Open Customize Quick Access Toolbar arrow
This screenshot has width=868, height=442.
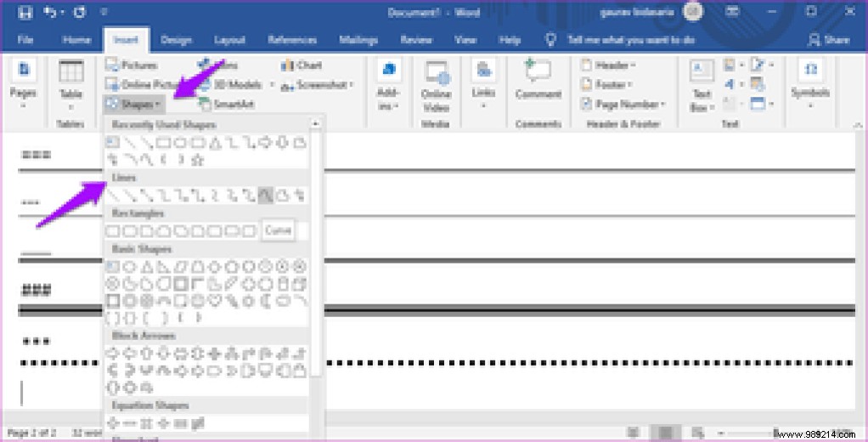pos(104,12)
